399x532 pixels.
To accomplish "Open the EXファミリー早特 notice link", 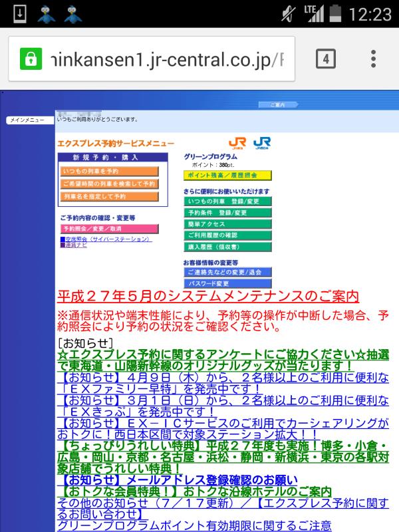I will click(223, 383).
